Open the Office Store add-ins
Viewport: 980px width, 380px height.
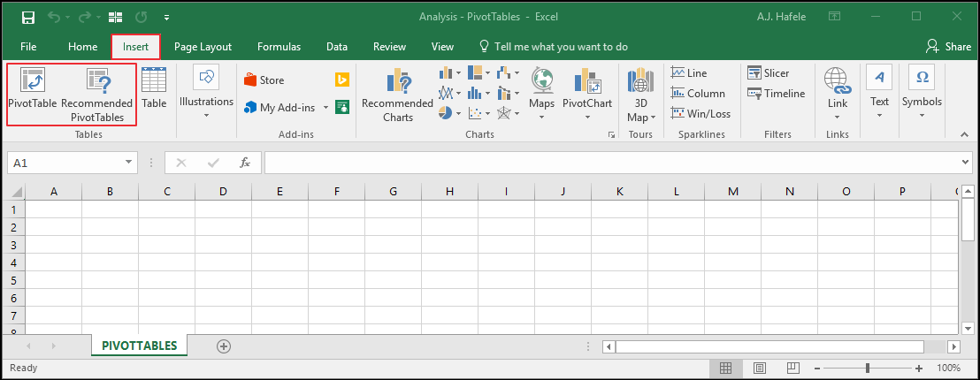click(264, 80)
